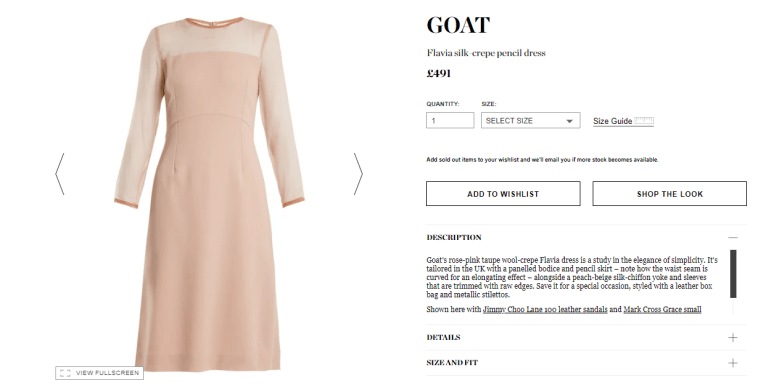Open the Size Guide link
Screen dimensions: 758x388
(x=612, y=121)
